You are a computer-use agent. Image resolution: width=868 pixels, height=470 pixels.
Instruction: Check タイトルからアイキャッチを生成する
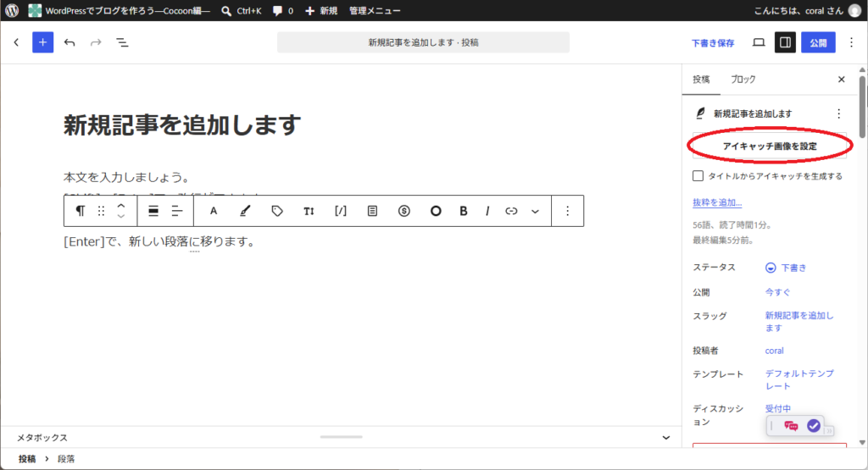[698, 176]
